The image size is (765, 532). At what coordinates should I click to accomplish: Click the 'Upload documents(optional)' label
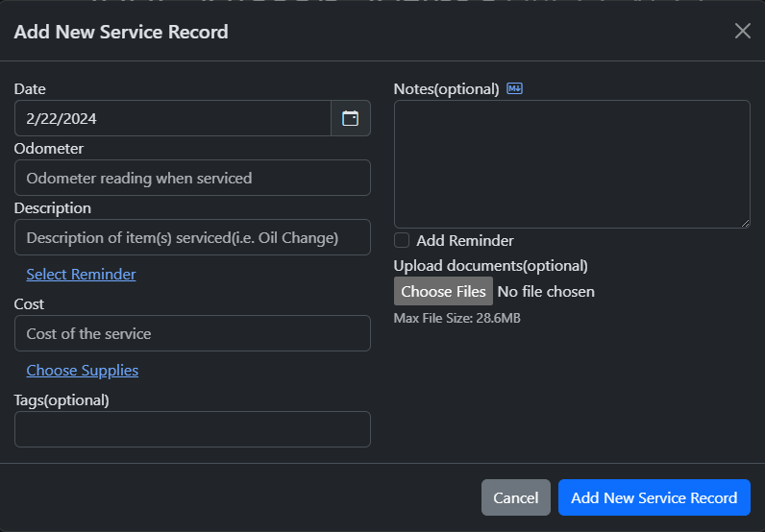click(x=490, y=266)
